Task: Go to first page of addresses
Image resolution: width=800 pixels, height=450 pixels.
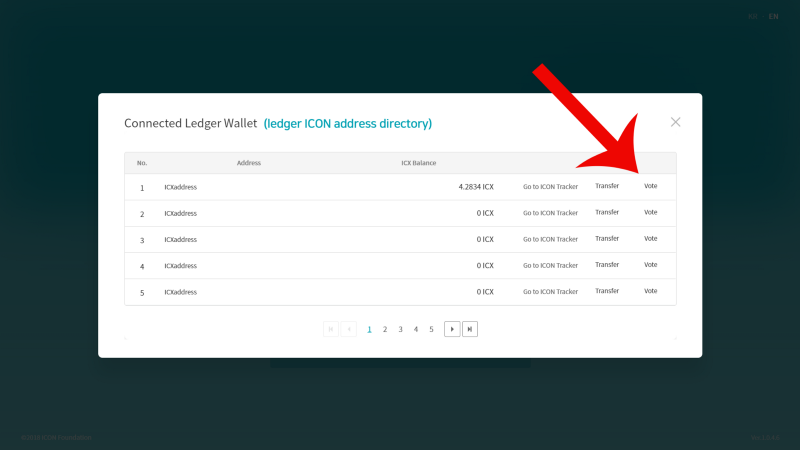Action: pyautogui.click(x=331, y=329)
